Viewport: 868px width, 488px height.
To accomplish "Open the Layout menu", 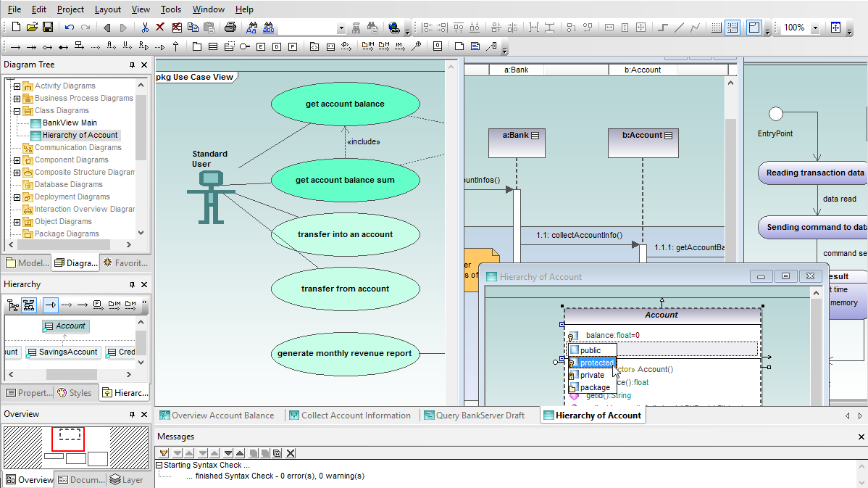I will 108,9.
